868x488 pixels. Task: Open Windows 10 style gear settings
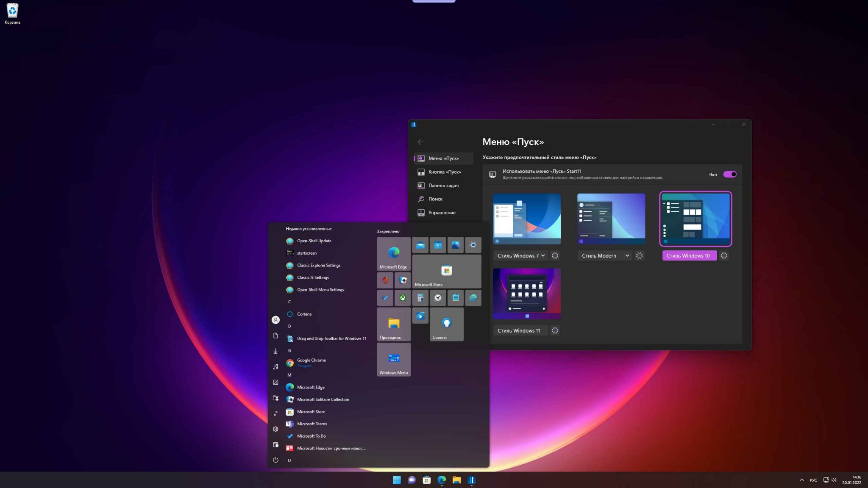point(724,255)
